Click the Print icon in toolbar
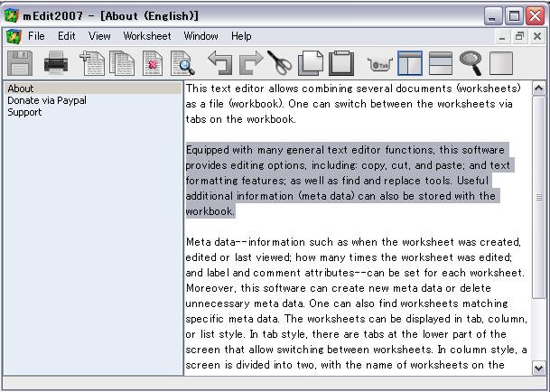Viewport: 550px width, 392px height. 56,63
